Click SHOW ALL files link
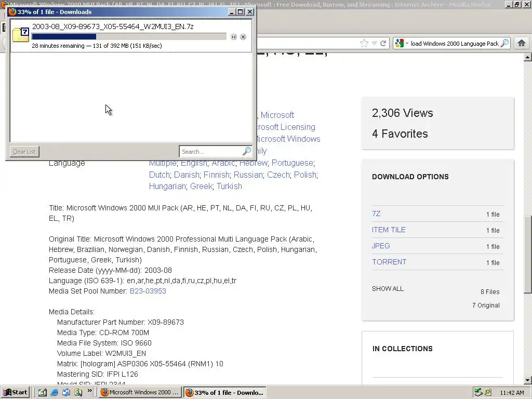The height and width of the screenshot is (399, 532). [388, 289]
